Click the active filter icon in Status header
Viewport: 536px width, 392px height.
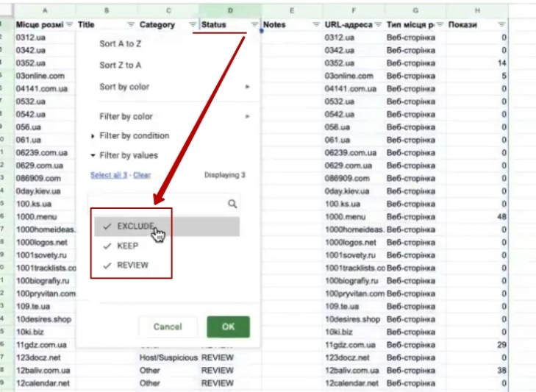[254, 25]
